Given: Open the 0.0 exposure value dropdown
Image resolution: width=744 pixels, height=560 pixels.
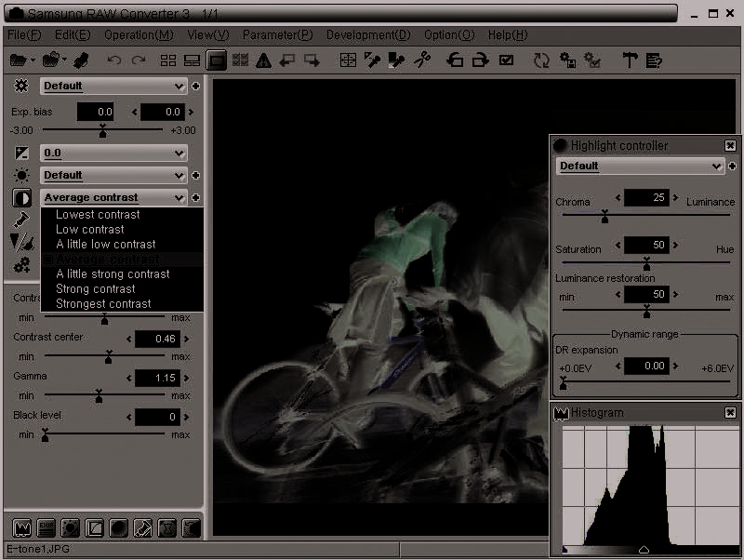Looking at the screenshot, I should [x=113, y=153].
